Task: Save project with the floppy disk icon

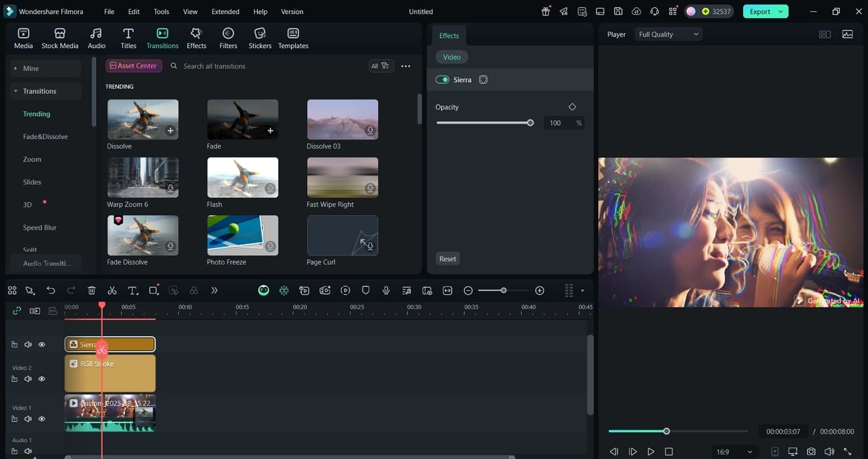Action: [x=618, y=11]
